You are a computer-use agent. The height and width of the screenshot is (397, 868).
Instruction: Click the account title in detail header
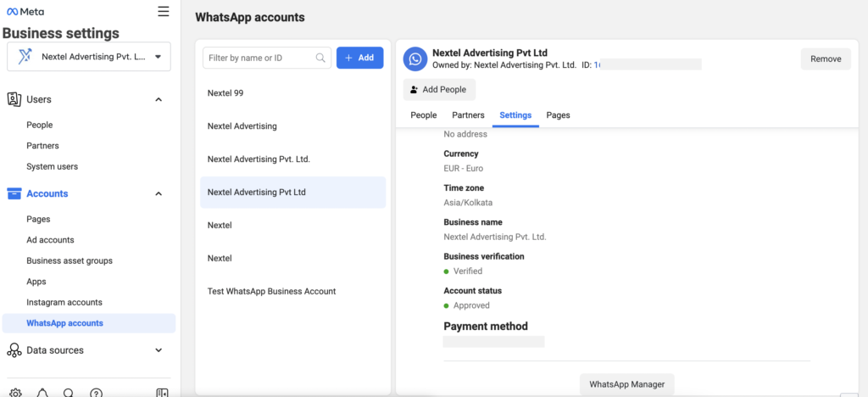click(x=490, y=53)
